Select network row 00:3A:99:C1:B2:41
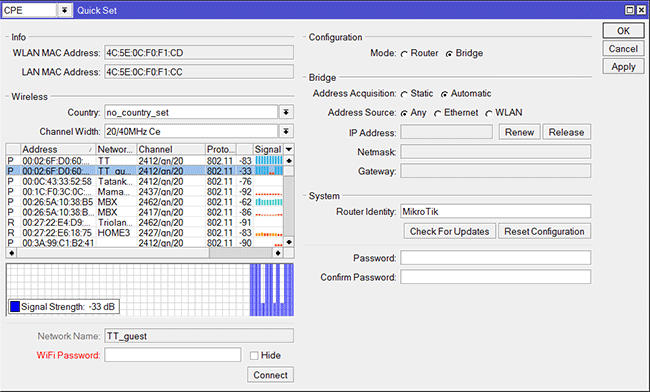Screen dimensions: 650x392 pyautogui.click(x=145, y=243)
